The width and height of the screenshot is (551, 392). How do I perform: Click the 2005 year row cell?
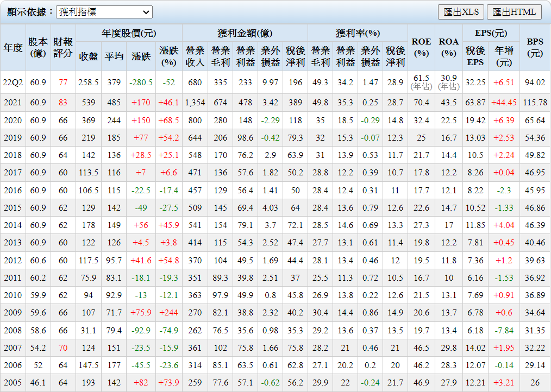pyautogui.click(x=13, y=383)
